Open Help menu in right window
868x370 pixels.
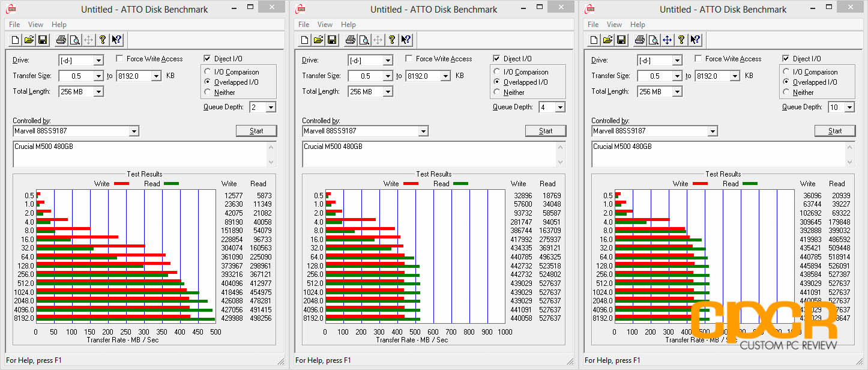637,25
